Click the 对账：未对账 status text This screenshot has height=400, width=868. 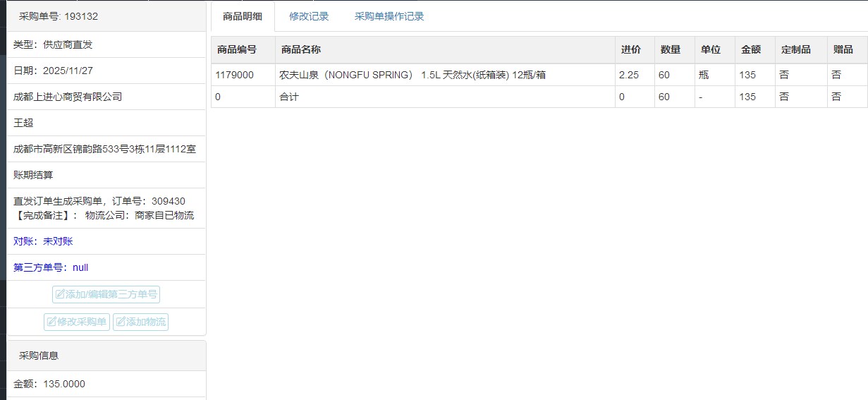click(43, 241)
